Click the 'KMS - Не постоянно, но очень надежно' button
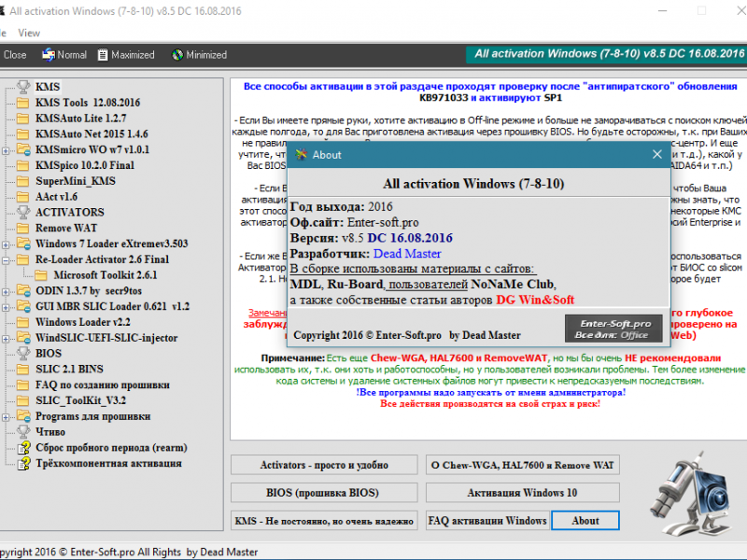 324,521
